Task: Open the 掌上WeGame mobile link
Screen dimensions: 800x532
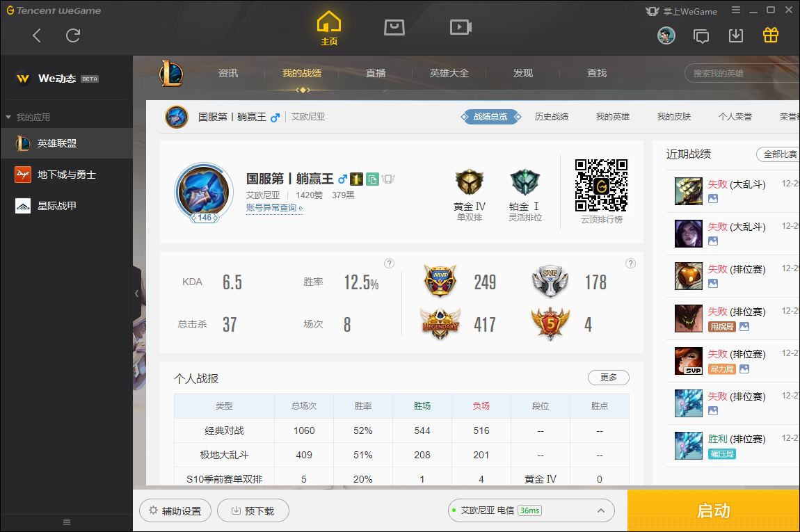Action: [682, 11]
